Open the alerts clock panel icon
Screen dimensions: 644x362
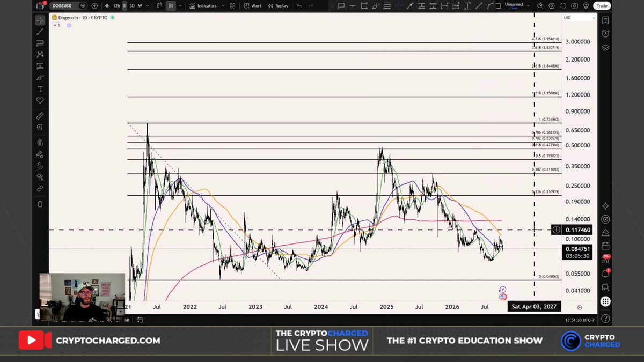click(x=605, y=33)
